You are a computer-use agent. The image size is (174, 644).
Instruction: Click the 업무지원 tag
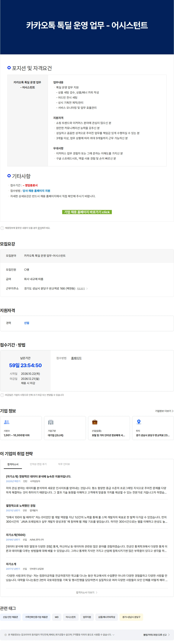coord(87,617)
